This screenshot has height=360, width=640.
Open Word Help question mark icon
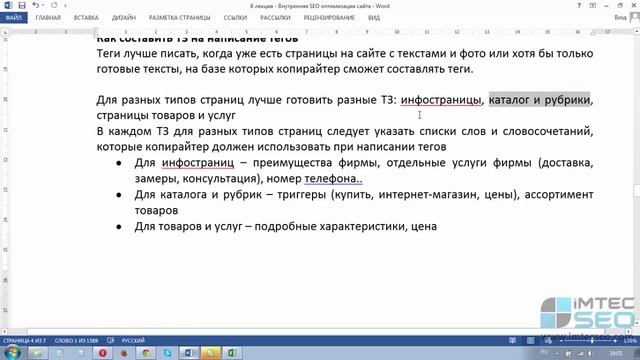(x=579, y=6)
